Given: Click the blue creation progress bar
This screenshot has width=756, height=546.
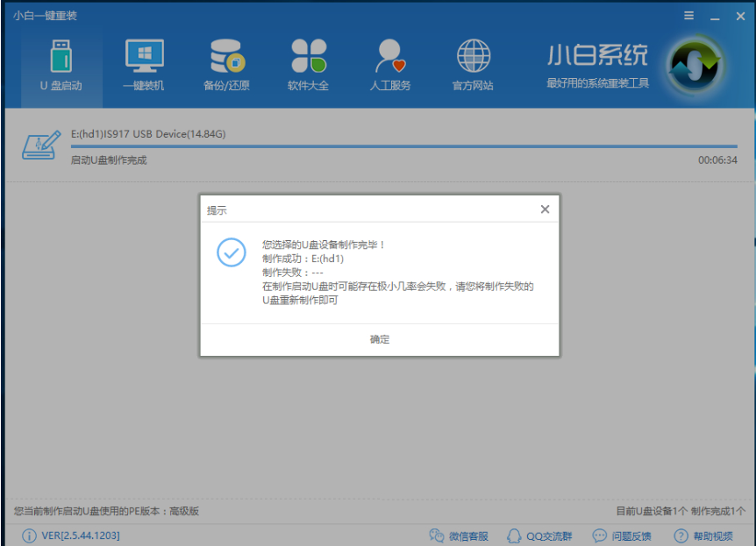Looking at the screenshot, I should [395, 145].
